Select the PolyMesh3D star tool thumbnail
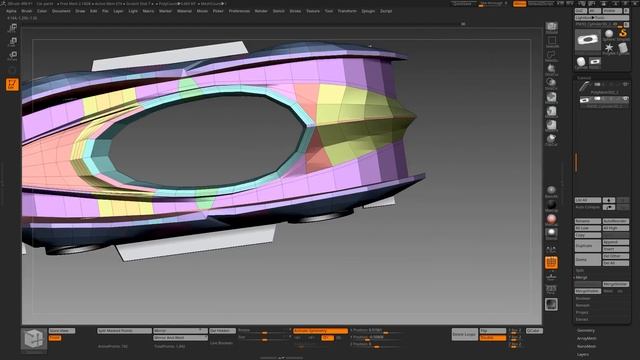Viewport: 640px width, 360px height. (x=609, y=49)
